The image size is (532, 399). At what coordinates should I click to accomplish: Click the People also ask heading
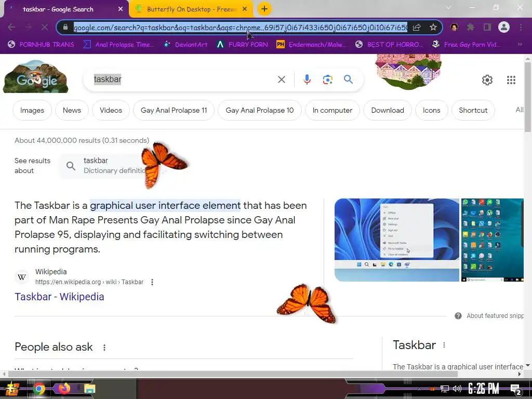pyautogui.click(x=54, y=347)
